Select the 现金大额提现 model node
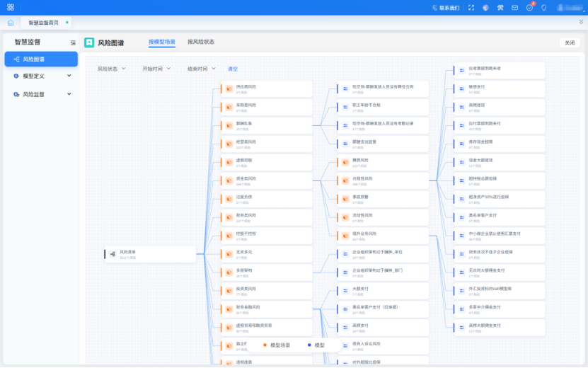Image resolution: width=588 pixels, height=368 pixels. click(x=499, y=163)
